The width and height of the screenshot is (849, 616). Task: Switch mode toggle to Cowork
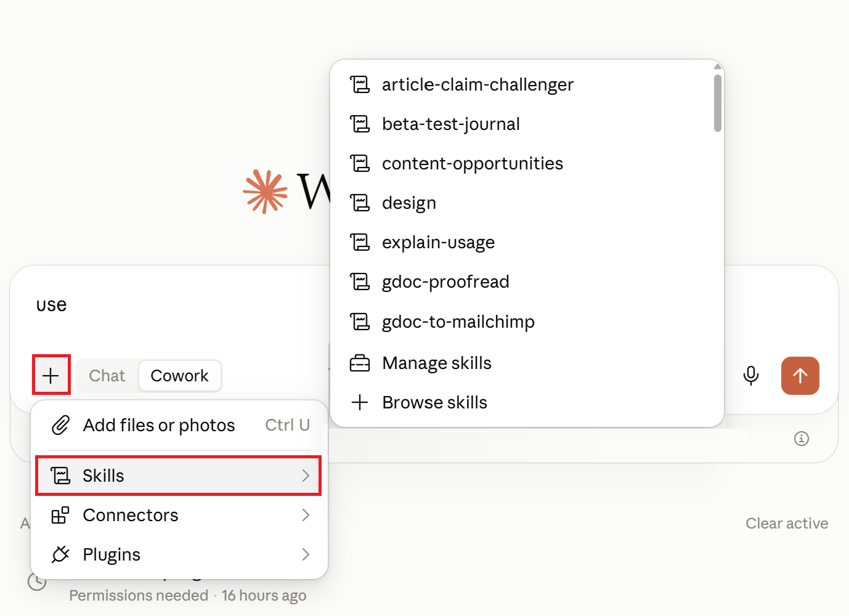[x=179, y=376]
